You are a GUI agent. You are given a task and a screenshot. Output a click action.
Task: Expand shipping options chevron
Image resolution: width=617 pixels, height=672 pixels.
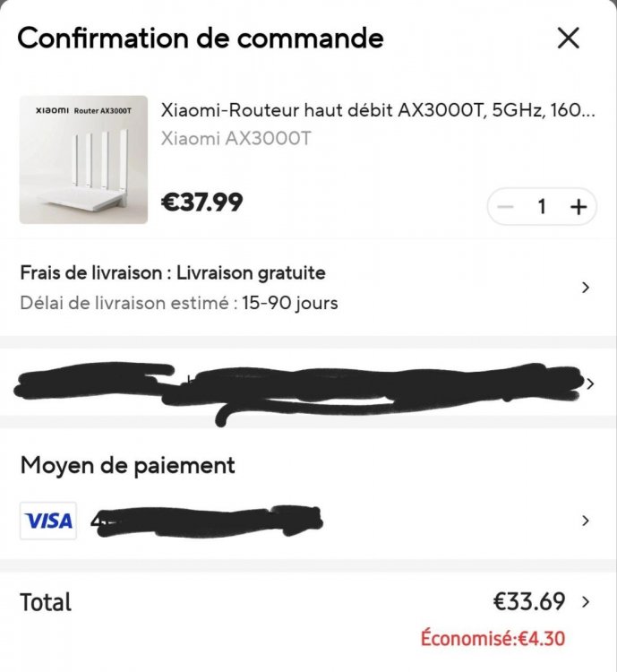pos(586,288)
